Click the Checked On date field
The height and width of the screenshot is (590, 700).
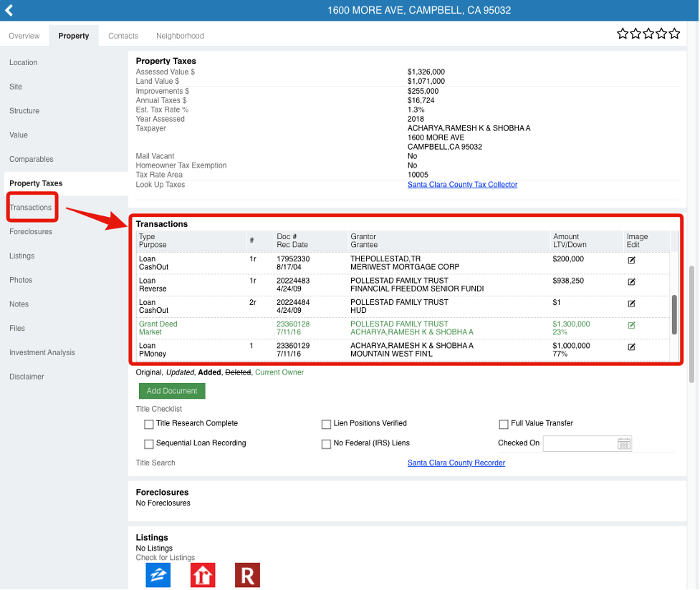coord(580,444)
